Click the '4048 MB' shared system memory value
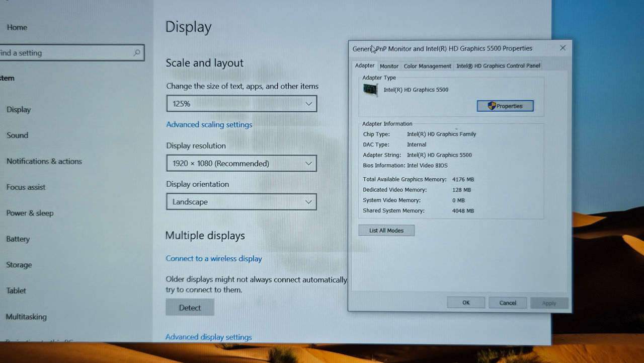The height and width of the screenshot is (363, 644). click(463, 211)
